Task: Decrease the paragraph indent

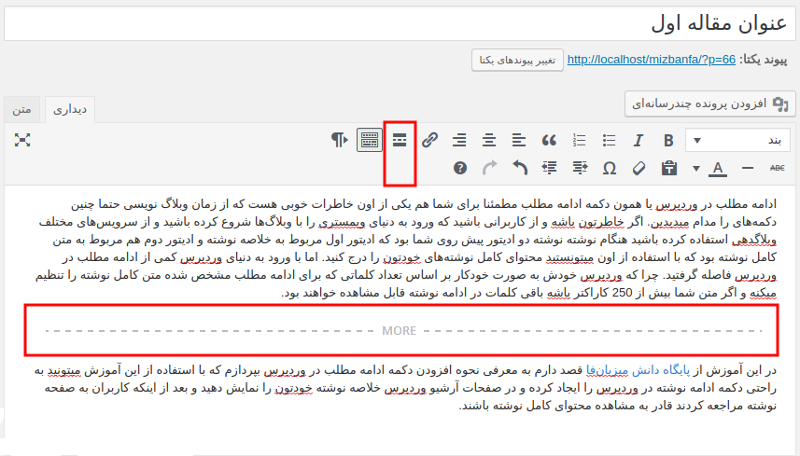Action: 580,168
